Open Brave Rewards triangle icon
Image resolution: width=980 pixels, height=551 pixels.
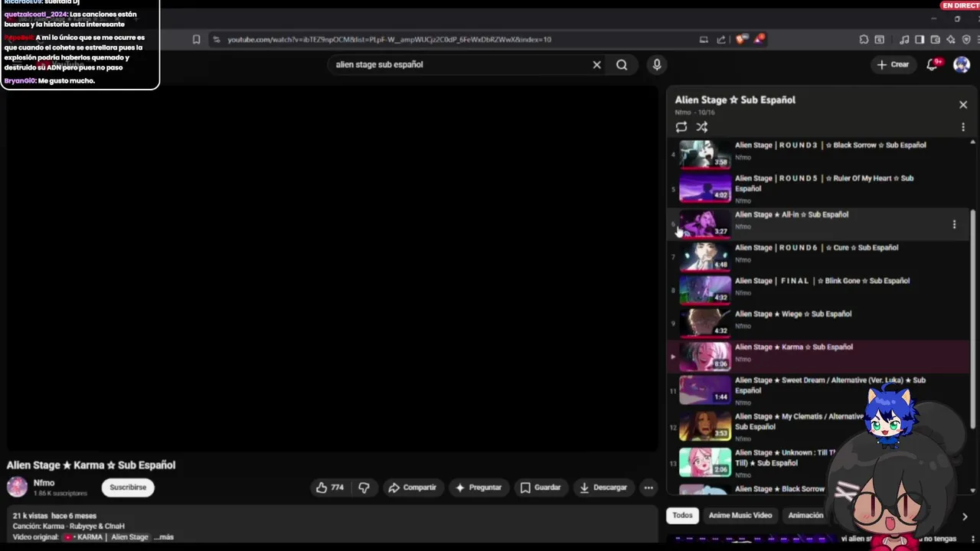point(759,38)
